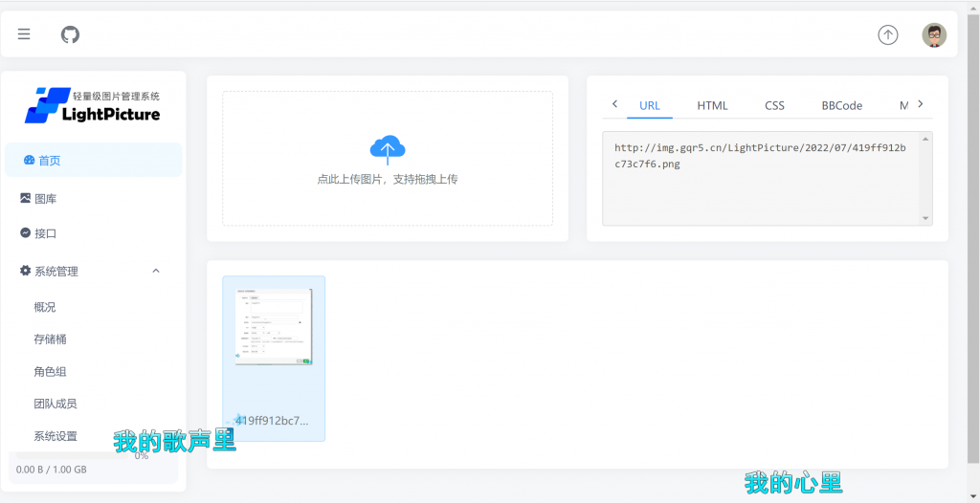Screen dimensions: 980x503
Task: Switch to the HTML tab
Action: [x=712, y=105]
